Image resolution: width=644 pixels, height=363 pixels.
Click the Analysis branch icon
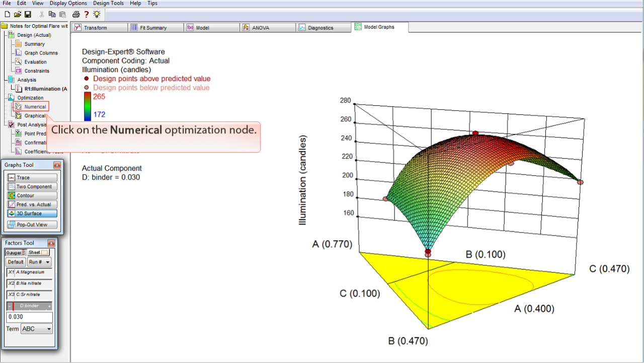(12, 80)
